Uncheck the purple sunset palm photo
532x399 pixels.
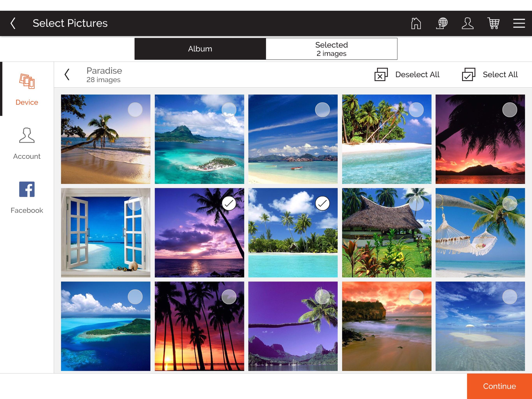pyautogui.click(x=229, y=203)
